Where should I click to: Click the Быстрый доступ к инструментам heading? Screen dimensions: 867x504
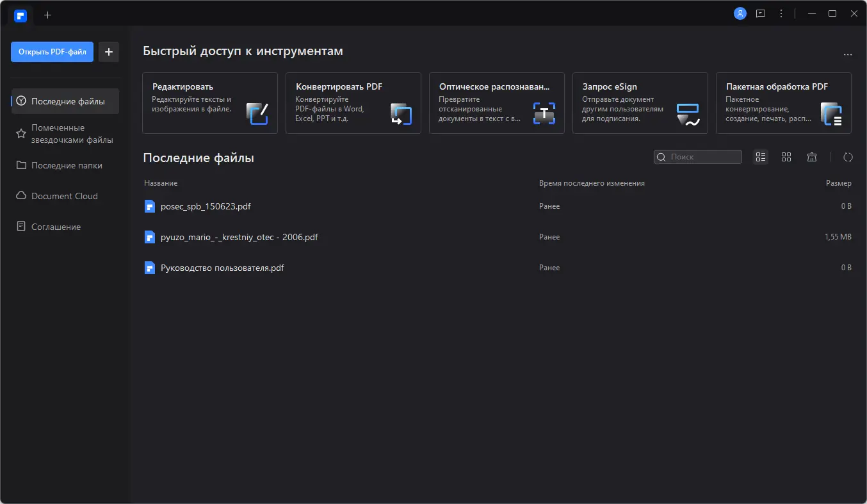pyautogui.click(x=243, y=51)
